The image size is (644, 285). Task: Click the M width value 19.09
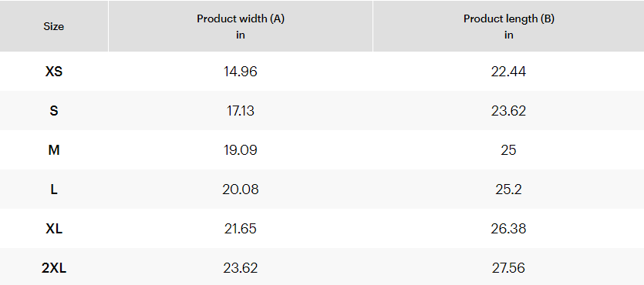(x=241, y=150)
